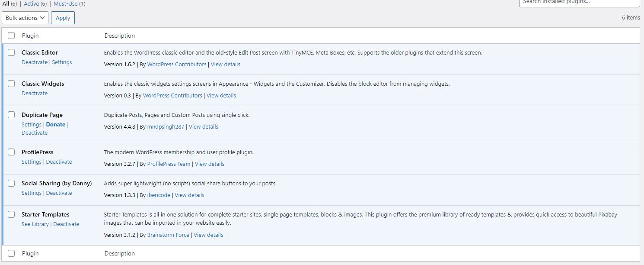Click the ProfilePress plugin name
This screenshot has height=265, width=644.
point(38,152)
